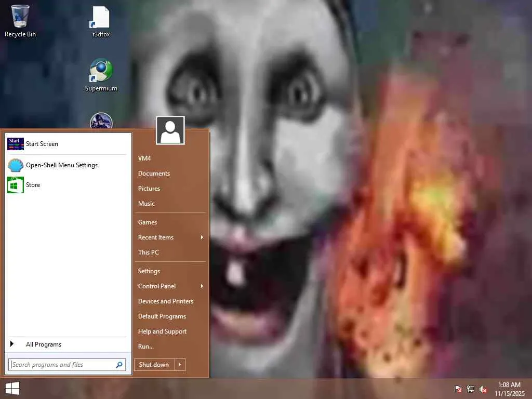
Task: Click the Shut down button
Action: [154, 365]
